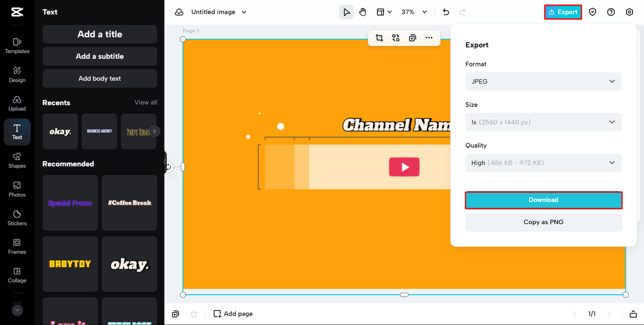The image size is (644, 325).
Task: Go to previous page arrow
Action: pyautogui.click(x=575, y=314)
